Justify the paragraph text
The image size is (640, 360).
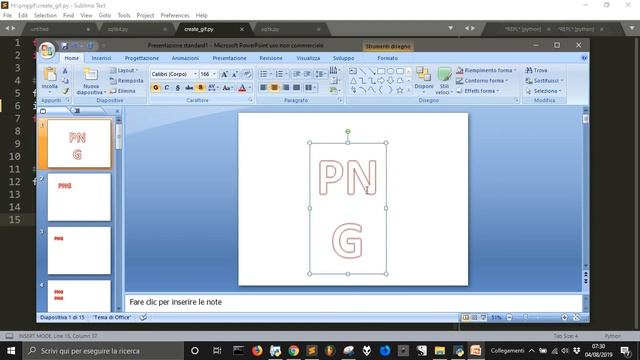point(297,87)
